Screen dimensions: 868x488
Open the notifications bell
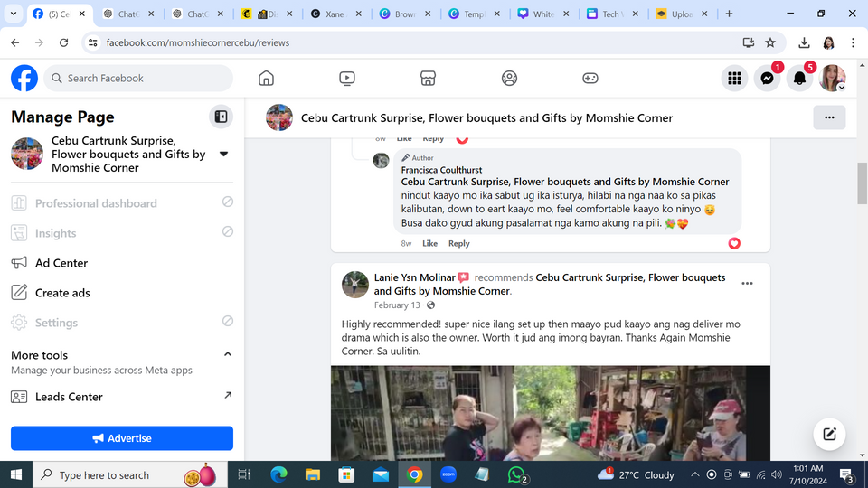tap(799, 79)
